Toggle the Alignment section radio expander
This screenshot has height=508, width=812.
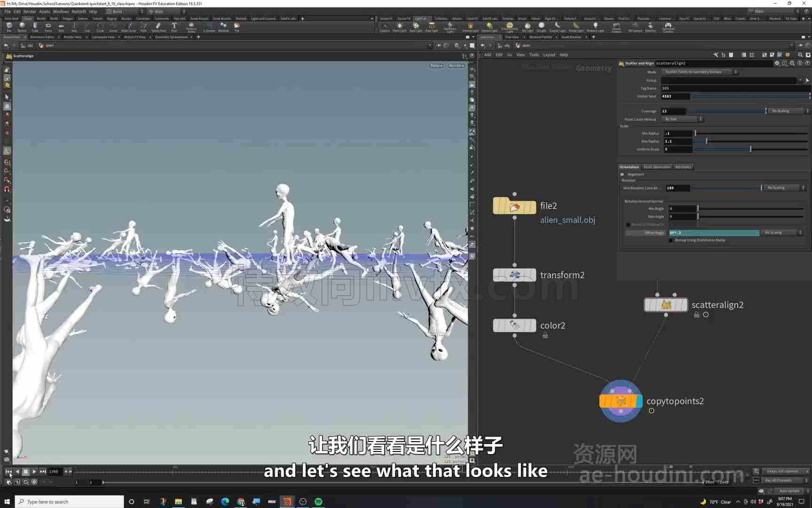tap(622, 175)
